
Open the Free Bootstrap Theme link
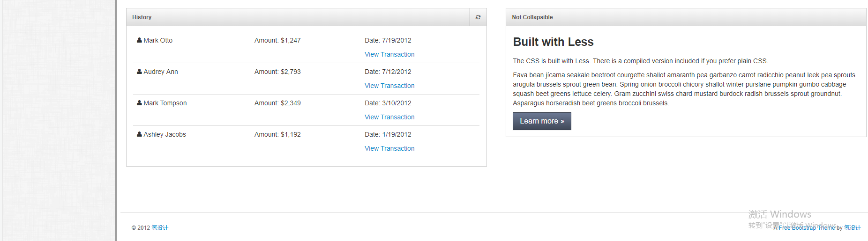[807, 228]
